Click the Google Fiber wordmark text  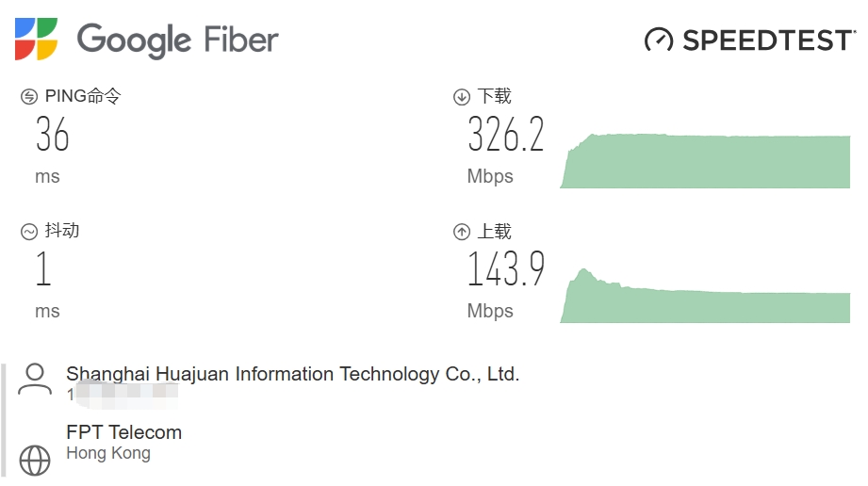(177, 40)
